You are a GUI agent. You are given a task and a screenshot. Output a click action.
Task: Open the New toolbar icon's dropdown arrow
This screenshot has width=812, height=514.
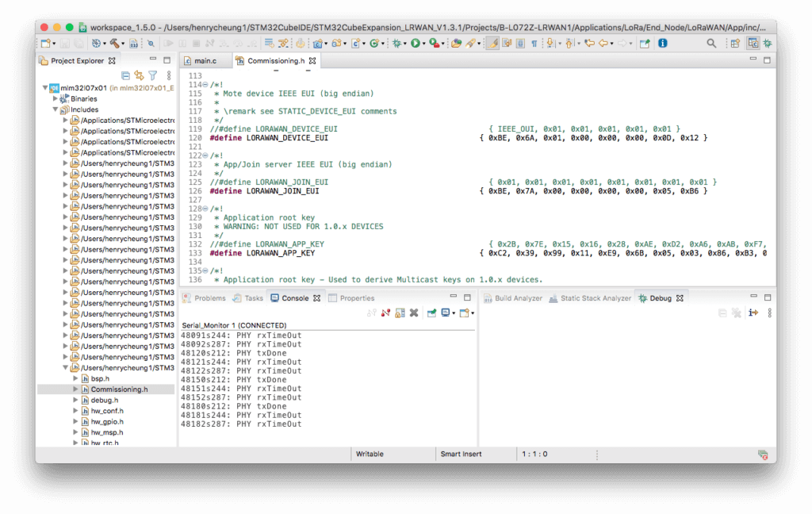pos(52,44)
